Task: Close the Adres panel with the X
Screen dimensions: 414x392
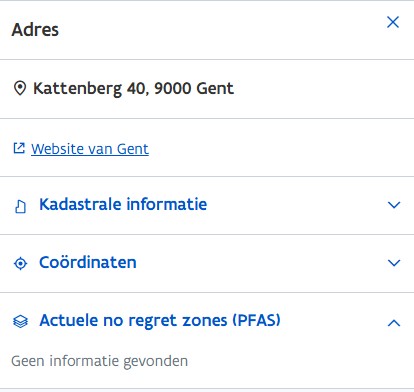Action: point(393,22)
